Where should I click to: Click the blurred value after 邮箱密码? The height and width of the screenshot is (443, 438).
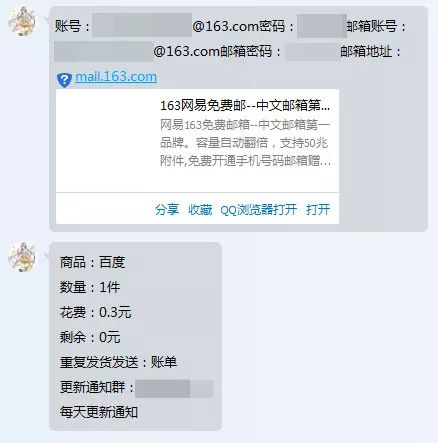[312, 52]
